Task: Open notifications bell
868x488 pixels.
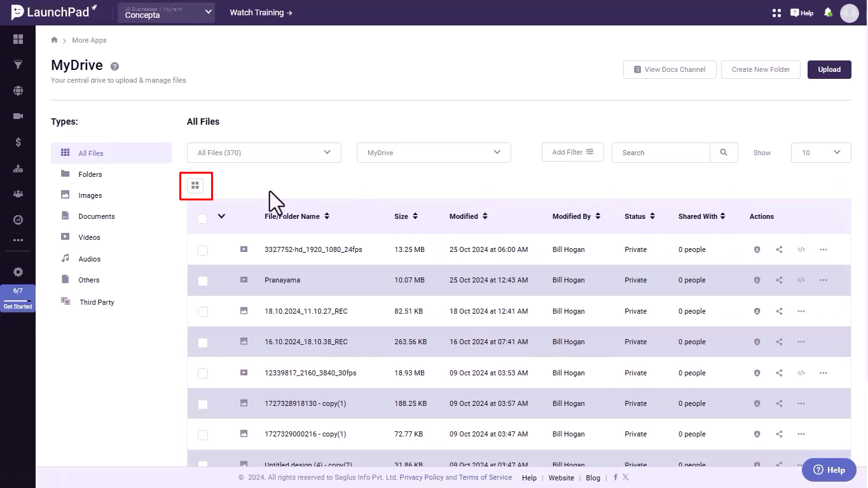Action: 828,13
